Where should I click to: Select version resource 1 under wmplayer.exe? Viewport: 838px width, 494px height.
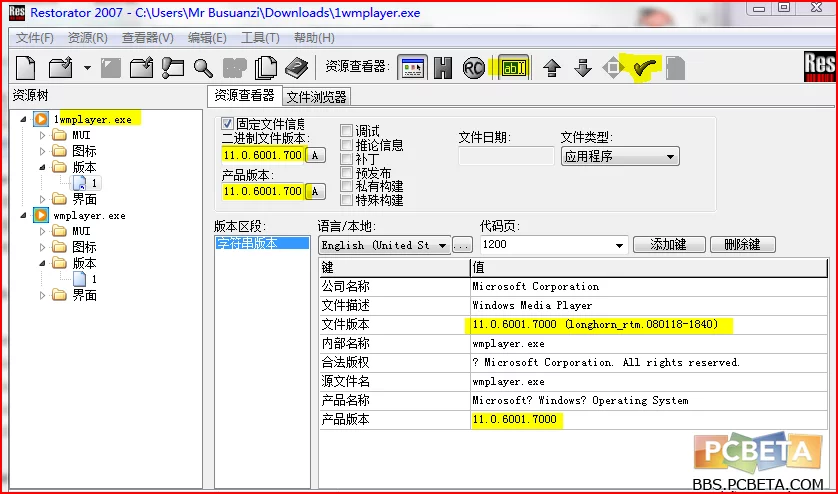pos(94,279)
